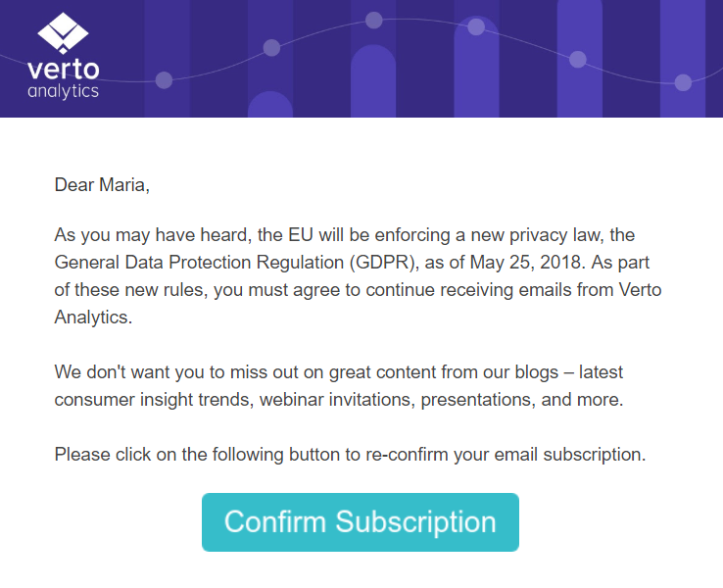The width and height of the screenshot is (723, 588).
Task: Click the '(GDPR)' abbreviation in the text
Action: tap(384, 263)
